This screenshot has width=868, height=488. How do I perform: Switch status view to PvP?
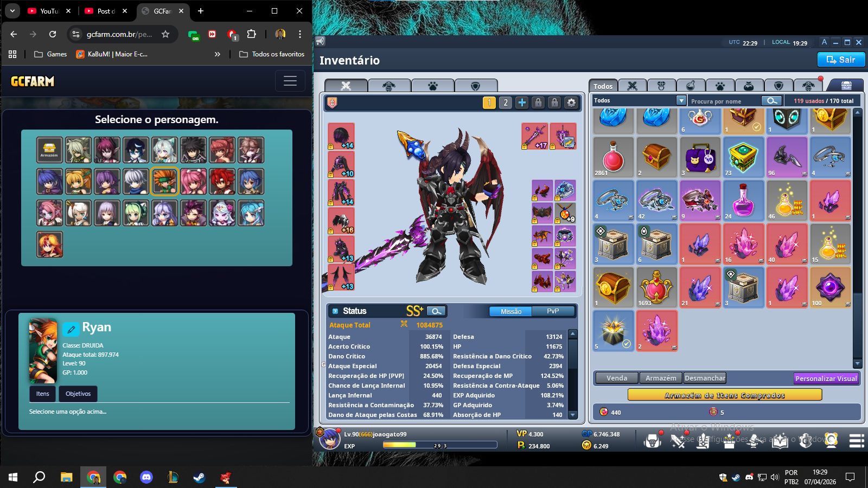point(553,311)
